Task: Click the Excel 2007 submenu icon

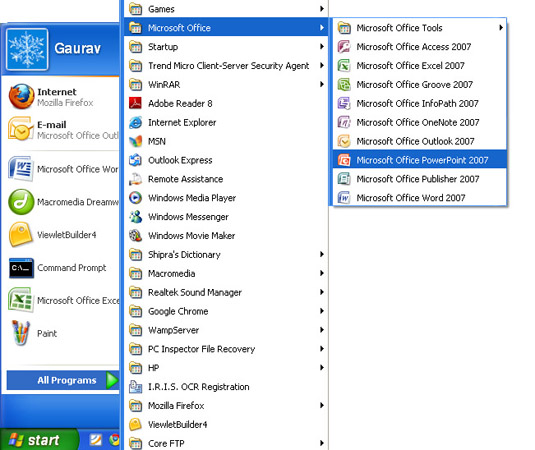Action: tap(344, 65)
